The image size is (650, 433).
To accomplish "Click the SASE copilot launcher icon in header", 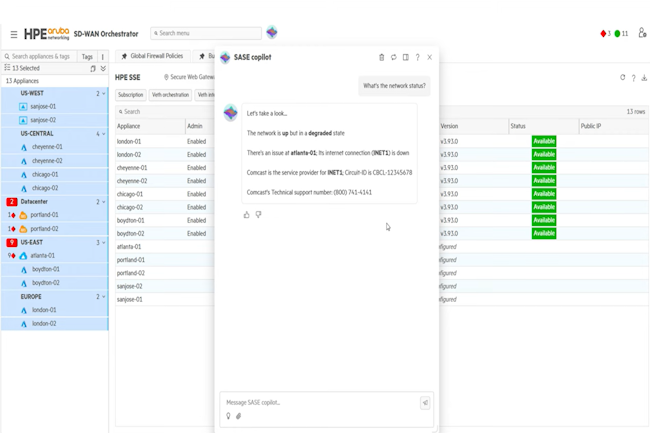I will (x=272, y=33).
